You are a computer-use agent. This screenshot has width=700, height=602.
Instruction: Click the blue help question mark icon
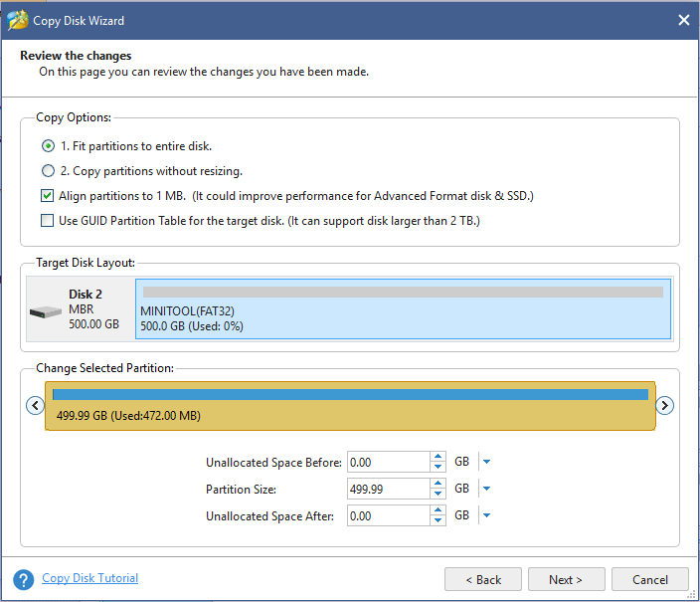tap(23, 580)
